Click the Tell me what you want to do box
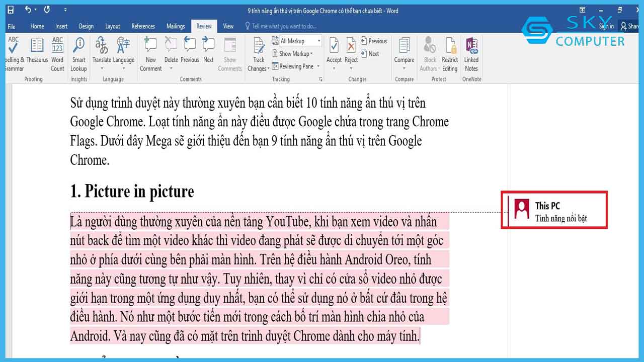 tap(281, 26)
